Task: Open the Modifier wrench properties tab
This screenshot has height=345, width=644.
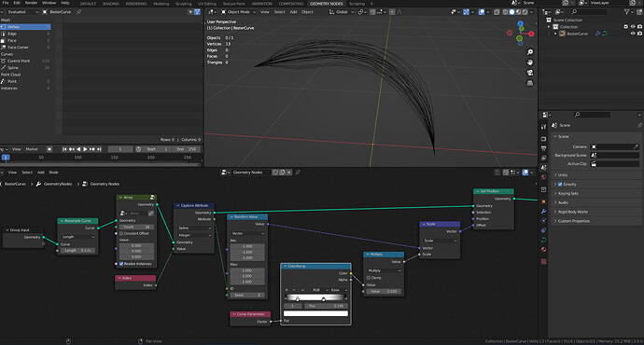Action: 544,211
